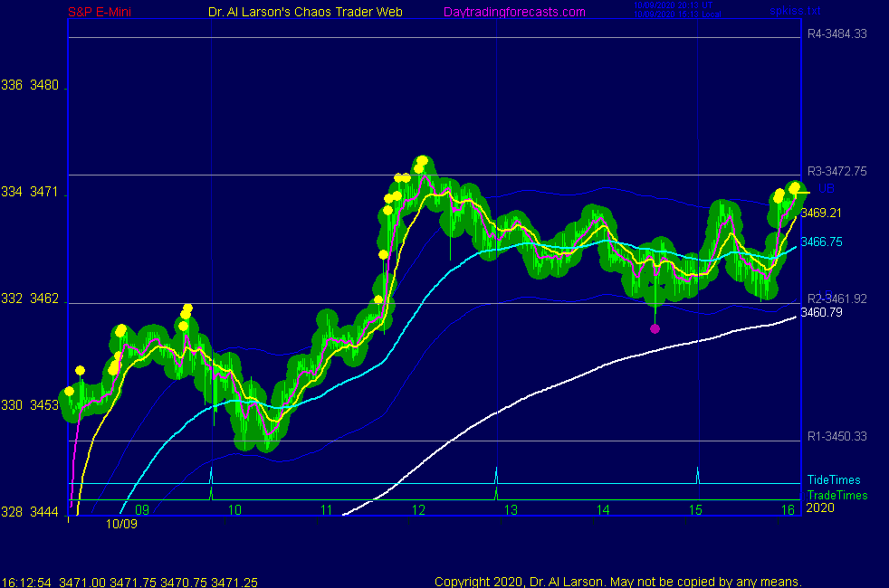Image resolution: width=889 pixels, height=588 pixels.
Task: Click the "2020" year label
Action: (820, 507)
